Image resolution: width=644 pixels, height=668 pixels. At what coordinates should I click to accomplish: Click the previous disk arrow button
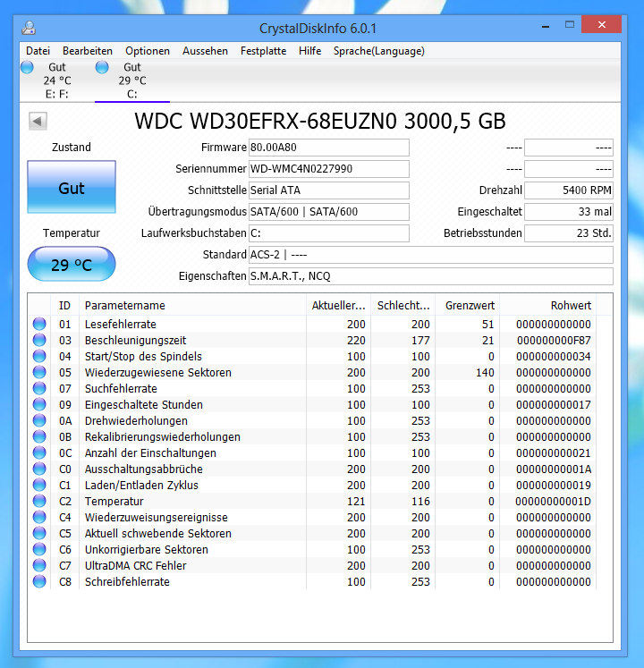point(38,122)
